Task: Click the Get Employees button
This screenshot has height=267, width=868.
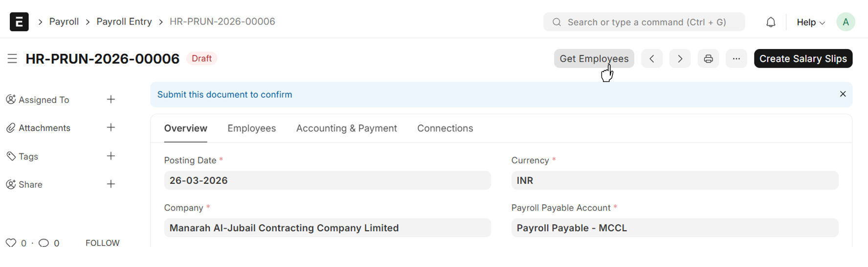Action: pyautogui.click(x=594, y=59)
